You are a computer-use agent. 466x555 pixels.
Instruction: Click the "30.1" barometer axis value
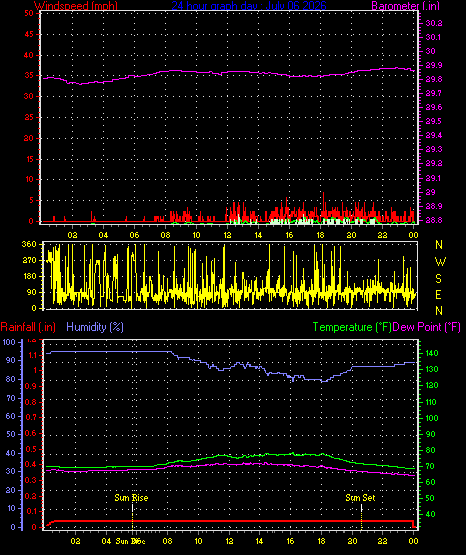pos(434,37)
